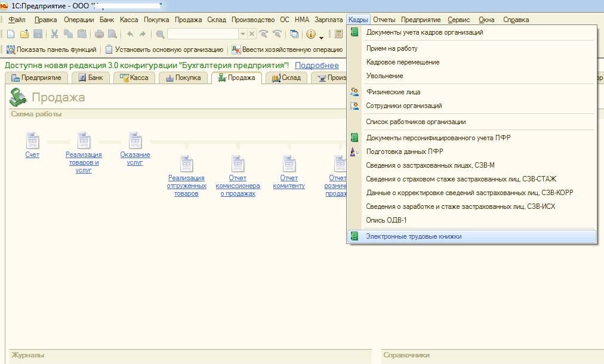Open the Оказание услуг document icon

point(135,141)
